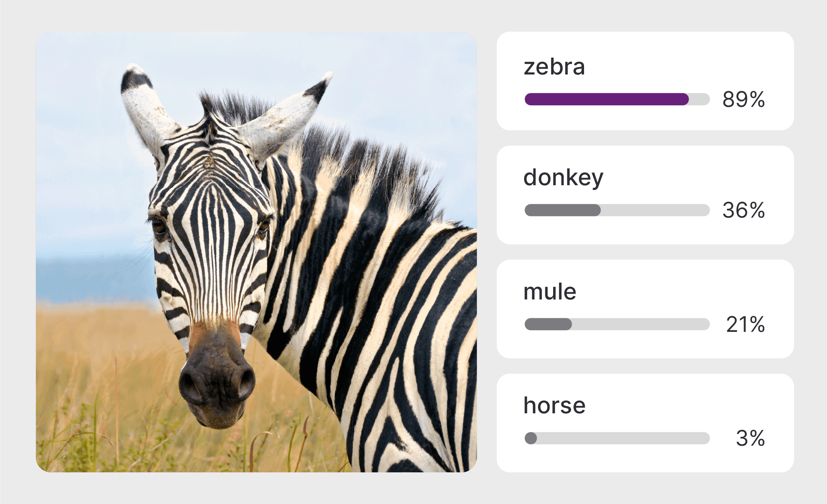Image resolution: width=827 pixels, height=504 pixels.
Task: Select the horse prediction label
Action: point(554,406)
